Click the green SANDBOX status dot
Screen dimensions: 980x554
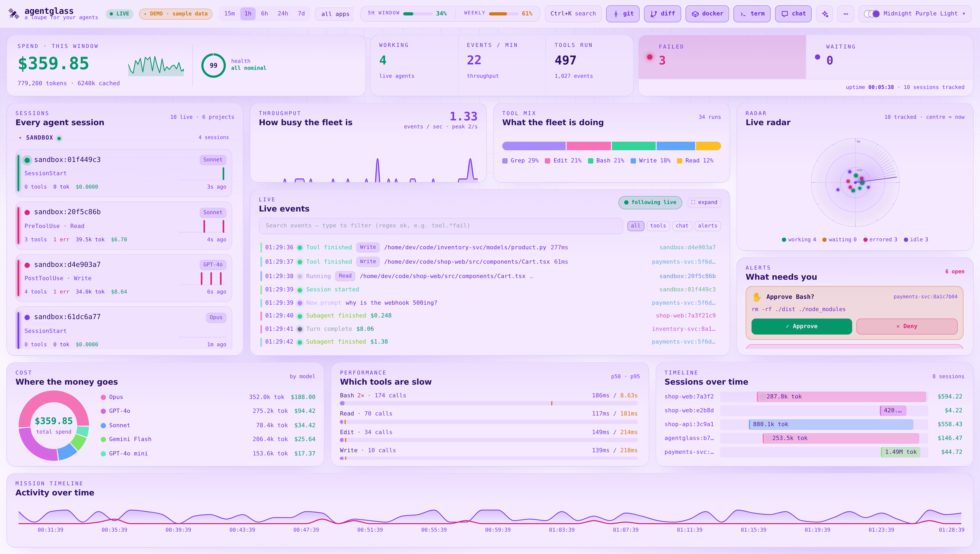click(x=59, y=138)
